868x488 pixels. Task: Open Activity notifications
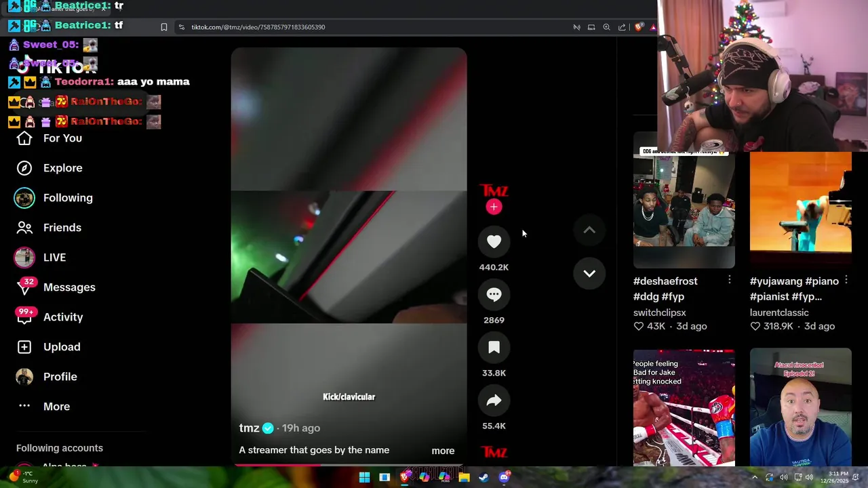[63, 317]
